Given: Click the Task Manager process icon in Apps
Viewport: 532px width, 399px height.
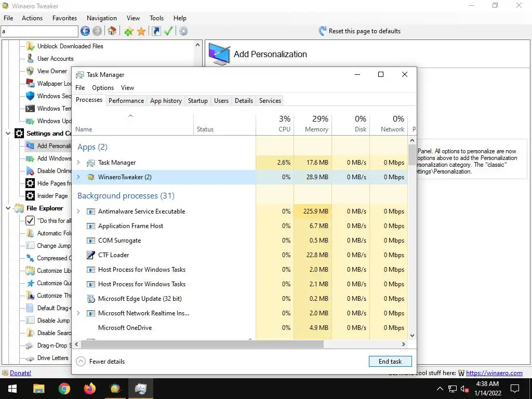Looking at the screenshot, I should pos(90,163).
